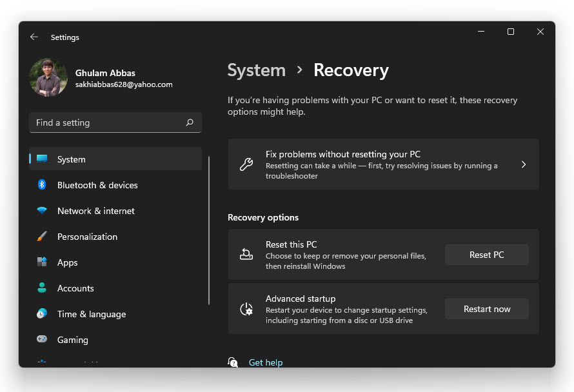The height and width of the screenshot is (392, 574).
Task: Close the Settings window
Action: [540, 32]
